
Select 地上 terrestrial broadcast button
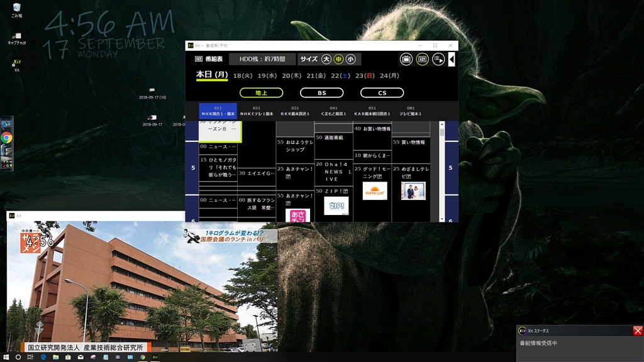pyautogui.click(x=261, y=93)
